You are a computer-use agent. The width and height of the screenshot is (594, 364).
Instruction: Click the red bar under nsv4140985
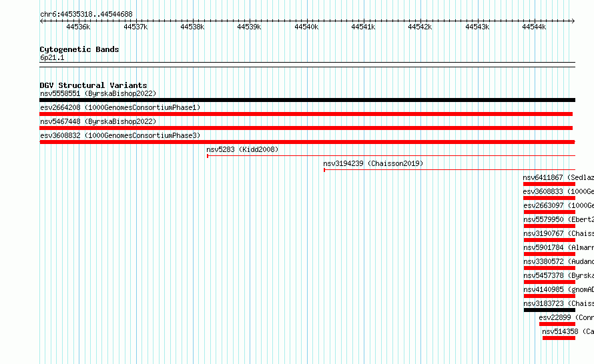[549, 296]
